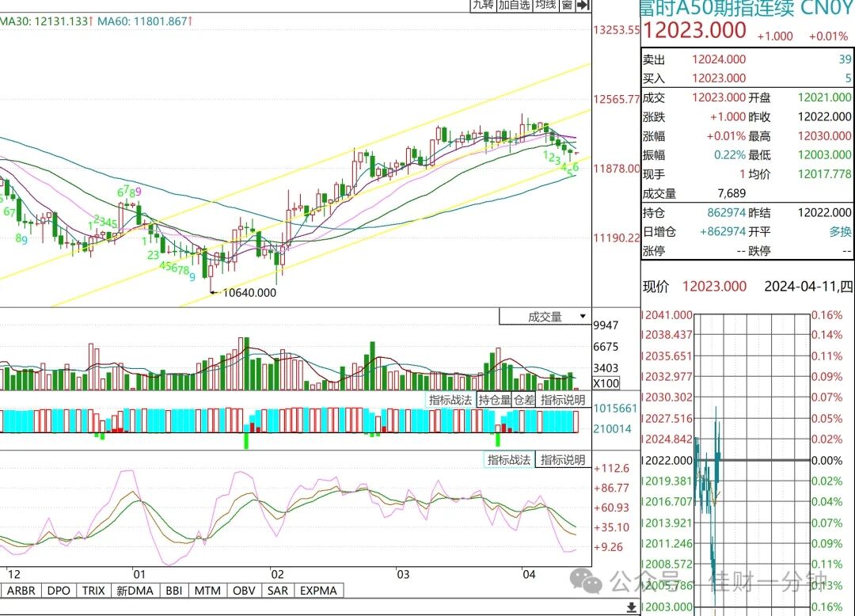Image resolution: width=855 pixels, height=616 pixels.
Task: Select the 仓差 button
Action: (x=524, y=400)
